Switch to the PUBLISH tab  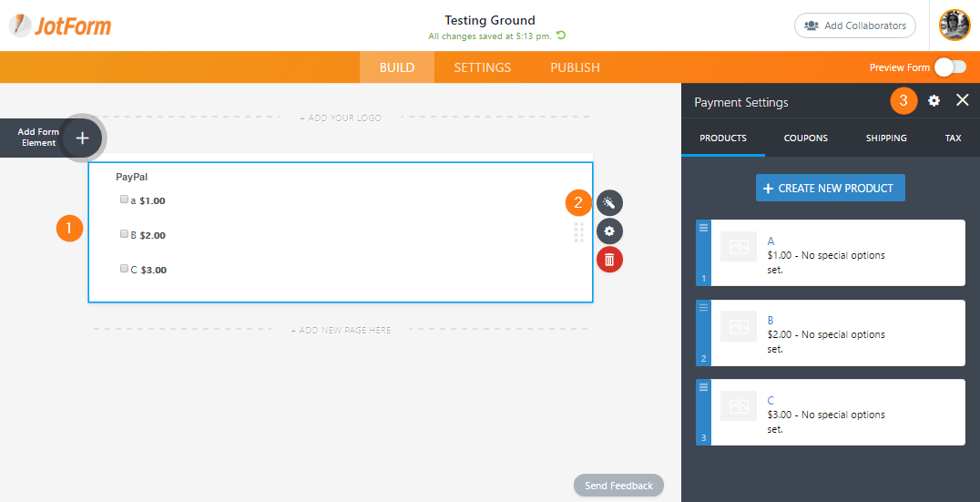click(575, 67)
